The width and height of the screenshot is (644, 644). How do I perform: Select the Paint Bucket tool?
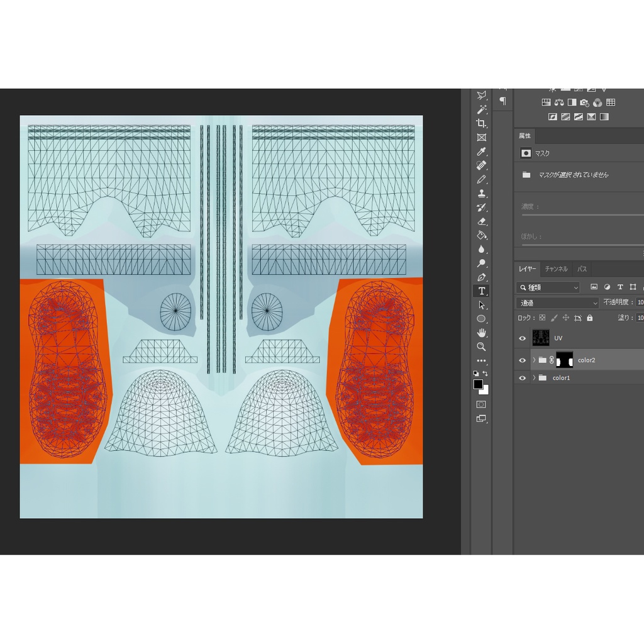[481, 235]
